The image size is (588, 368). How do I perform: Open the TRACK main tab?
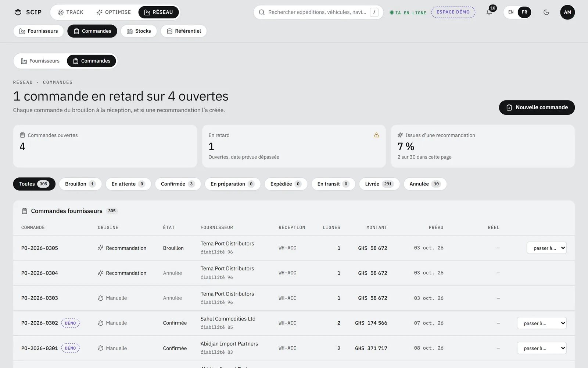point(71,12)
